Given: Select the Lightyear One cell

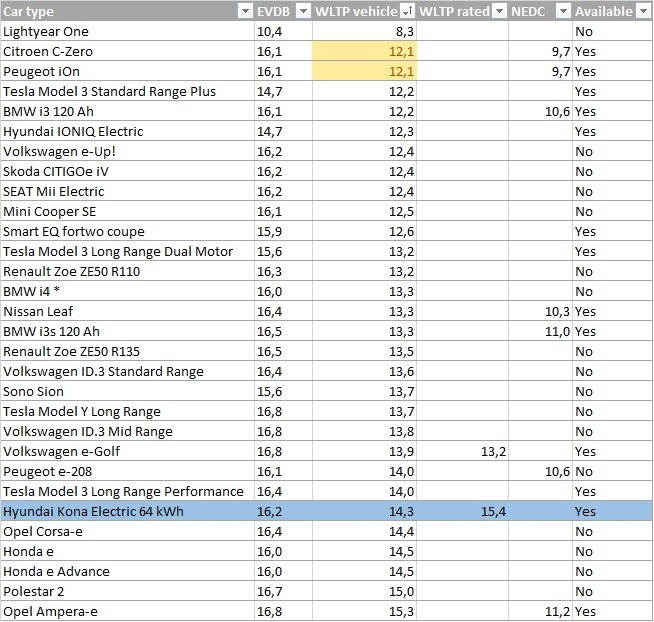Looking at the screenshot, I should (128, 31).
